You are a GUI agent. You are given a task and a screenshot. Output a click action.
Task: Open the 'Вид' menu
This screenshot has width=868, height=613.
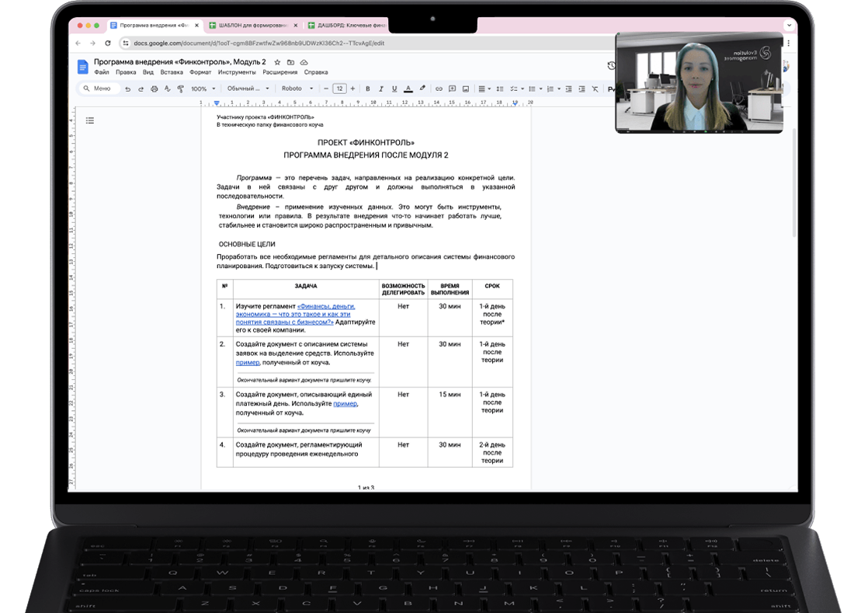tap(148, 72)
